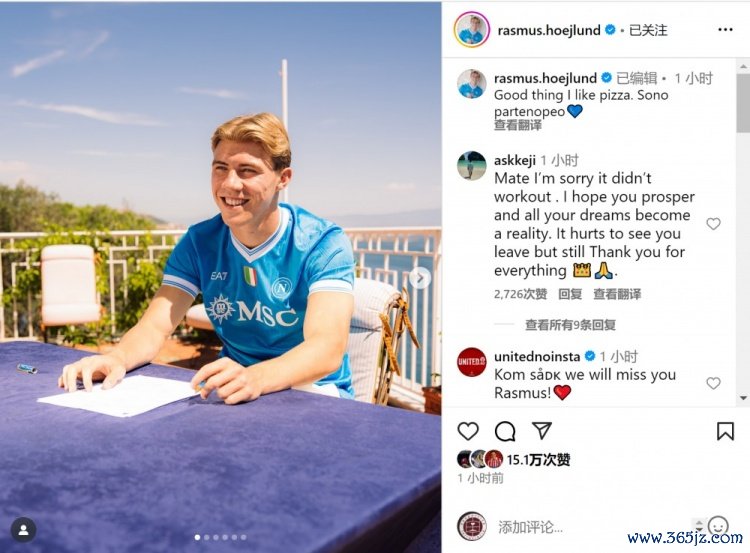Open rasmus.hoejlund profile from header

pyautogui.click(x=549, y=30)
